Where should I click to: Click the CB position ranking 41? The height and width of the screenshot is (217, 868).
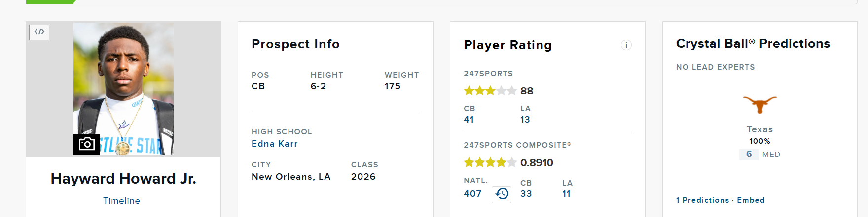tap(469, 120)
